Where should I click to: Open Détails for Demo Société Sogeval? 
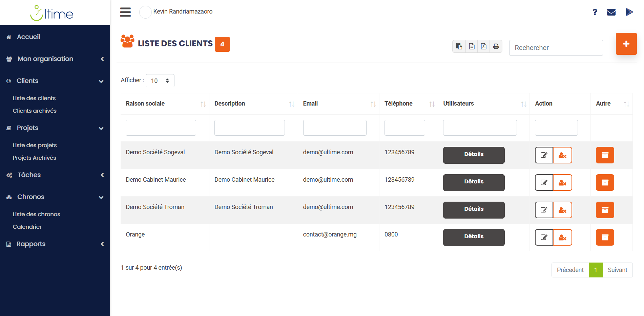click(x=474, y=155)
